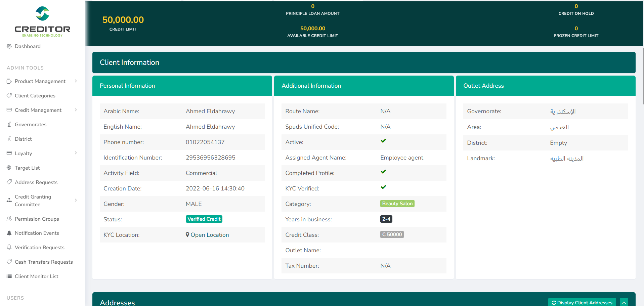Expand the Credit Management submenu
The height and width of the screenshot is (306, 644).
click(76, 110)
